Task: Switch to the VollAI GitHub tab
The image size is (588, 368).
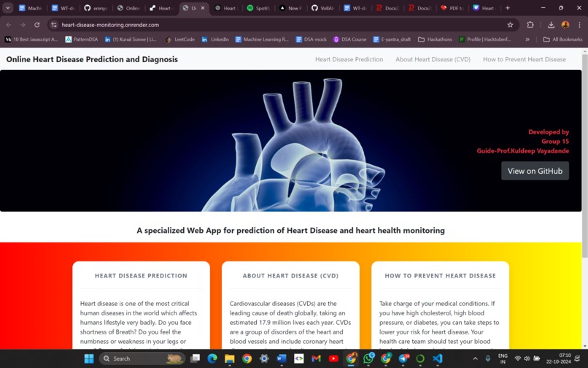Action: pyautogui.click(x=323, y=8)
